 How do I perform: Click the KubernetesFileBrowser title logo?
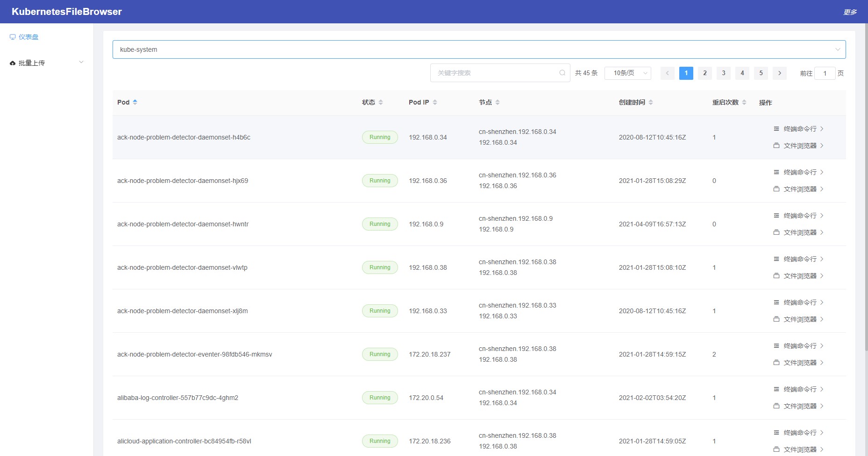click(67, 12)
